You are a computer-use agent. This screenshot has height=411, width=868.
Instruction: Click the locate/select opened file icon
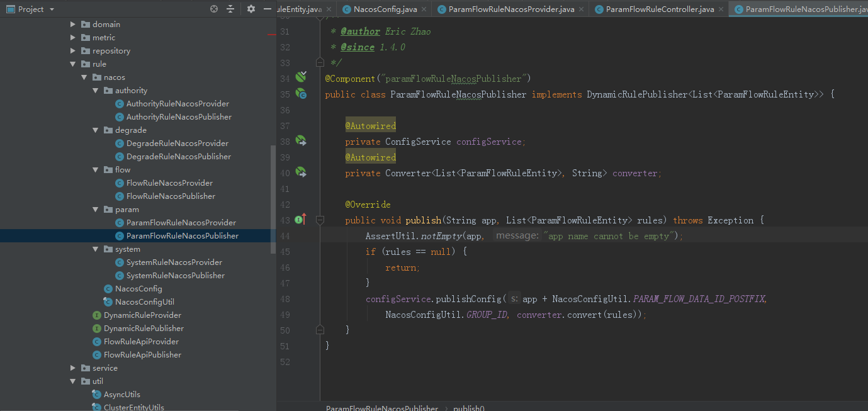(214, 9)
